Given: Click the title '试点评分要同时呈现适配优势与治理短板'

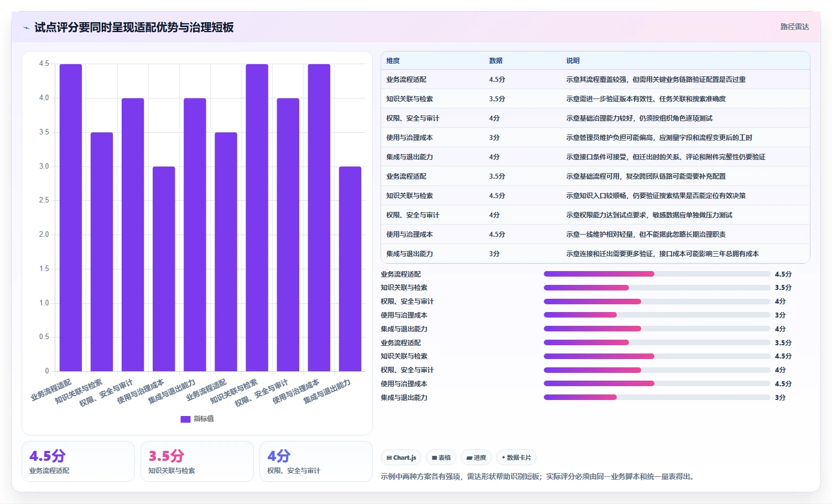Looking at the screenshot, I should [x=134, y=27].
